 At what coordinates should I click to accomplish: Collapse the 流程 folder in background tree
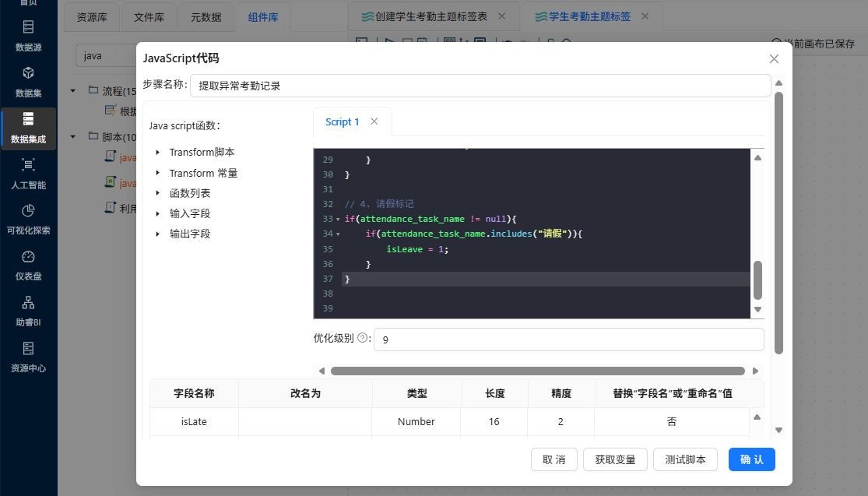coord(73,91)
